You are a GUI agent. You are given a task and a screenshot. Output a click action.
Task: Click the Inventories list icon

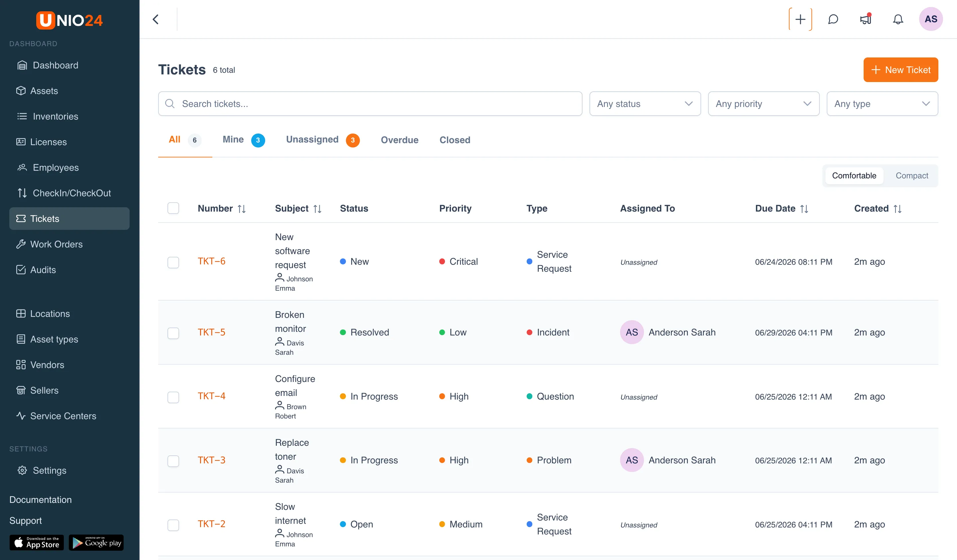point(22,116)
